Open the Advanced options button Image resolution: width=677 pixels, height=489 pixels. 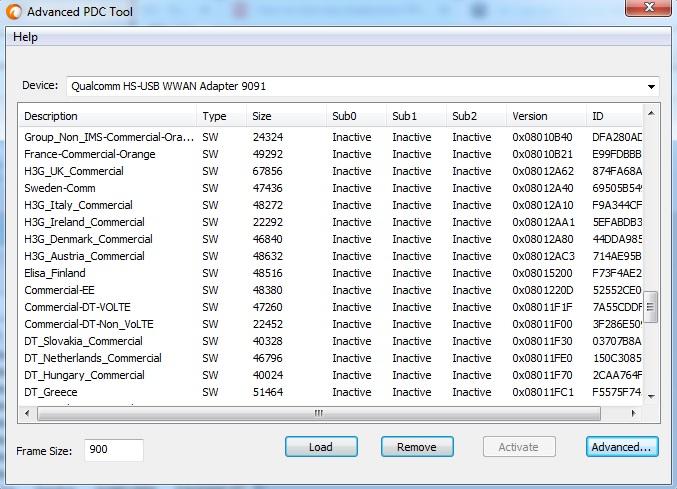pos(621,447)
